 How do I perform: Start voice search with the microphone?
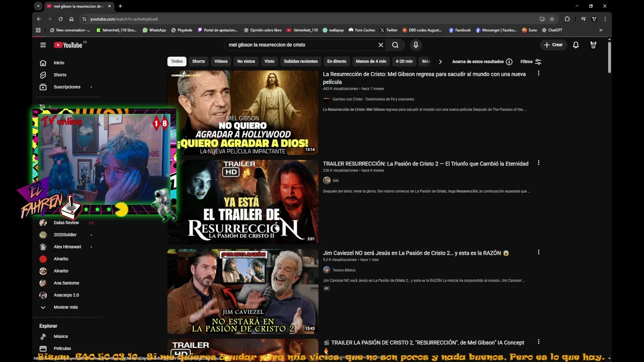tap(416, 45)
